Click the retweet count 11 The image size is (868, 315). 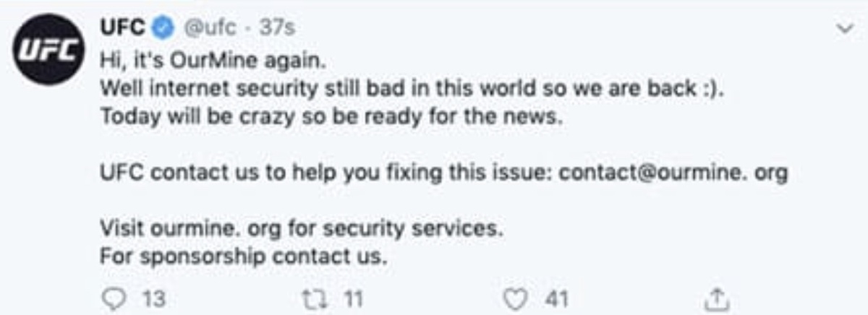coord(351,298)
